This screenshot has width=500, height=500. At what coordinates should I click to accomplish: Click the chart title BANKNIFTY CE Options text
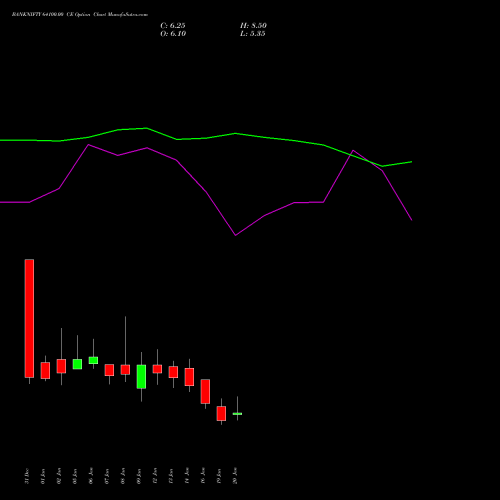(x=80, y=15)
